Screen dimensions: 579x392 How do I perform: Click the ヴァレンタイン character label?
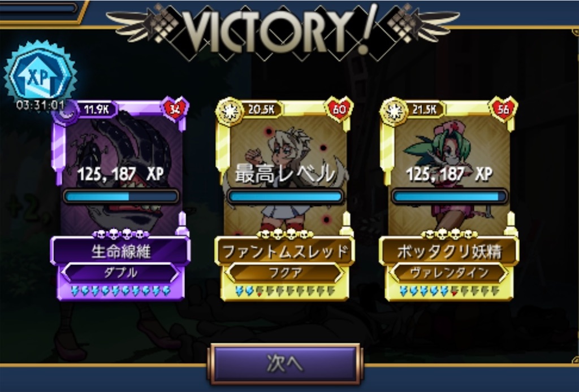tap(449, 273)
